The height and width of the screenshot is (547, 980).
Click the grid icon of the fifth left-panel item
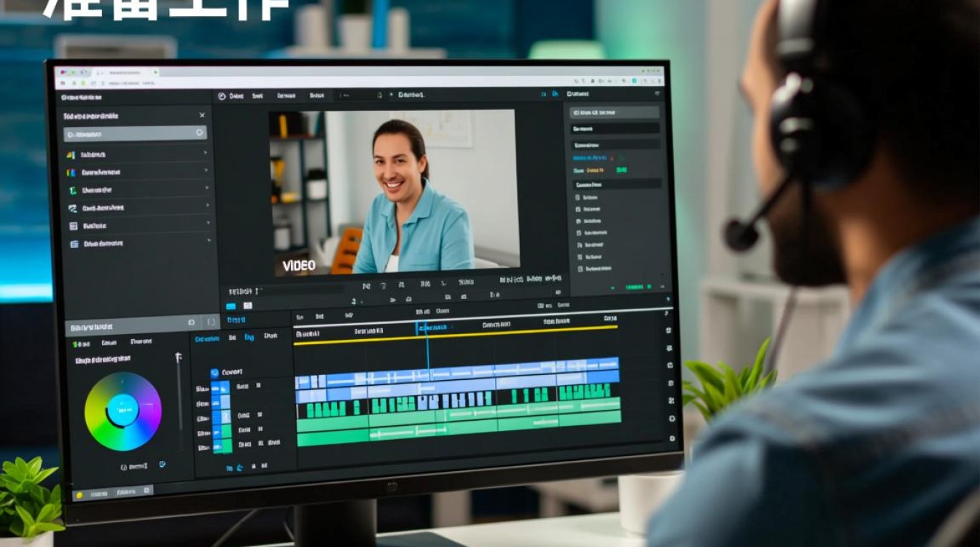(x=73, y=226)
